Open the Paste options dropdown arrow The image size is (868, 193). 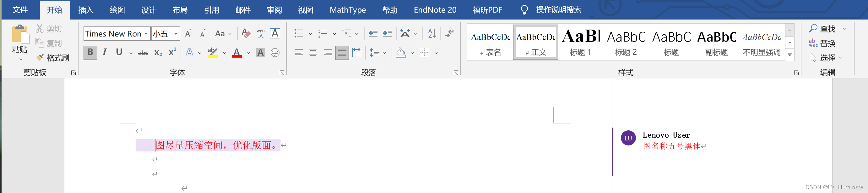click(x=20, y=60)
